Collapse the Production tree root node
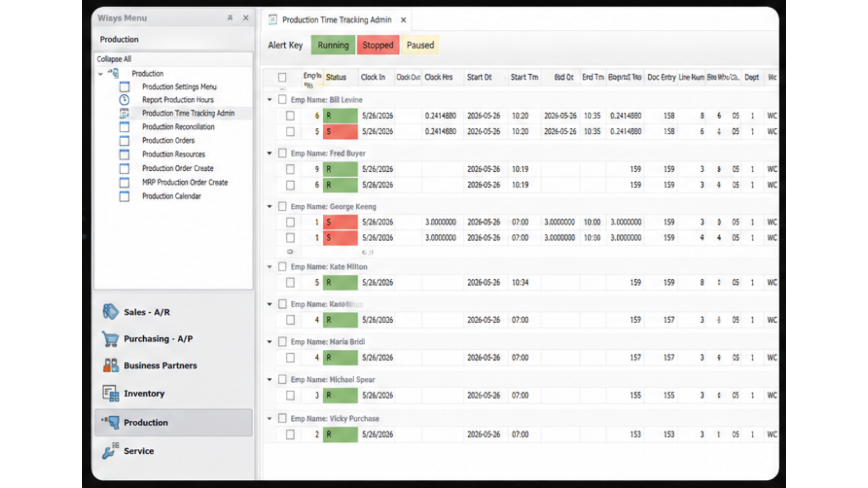 coord(100,74)
